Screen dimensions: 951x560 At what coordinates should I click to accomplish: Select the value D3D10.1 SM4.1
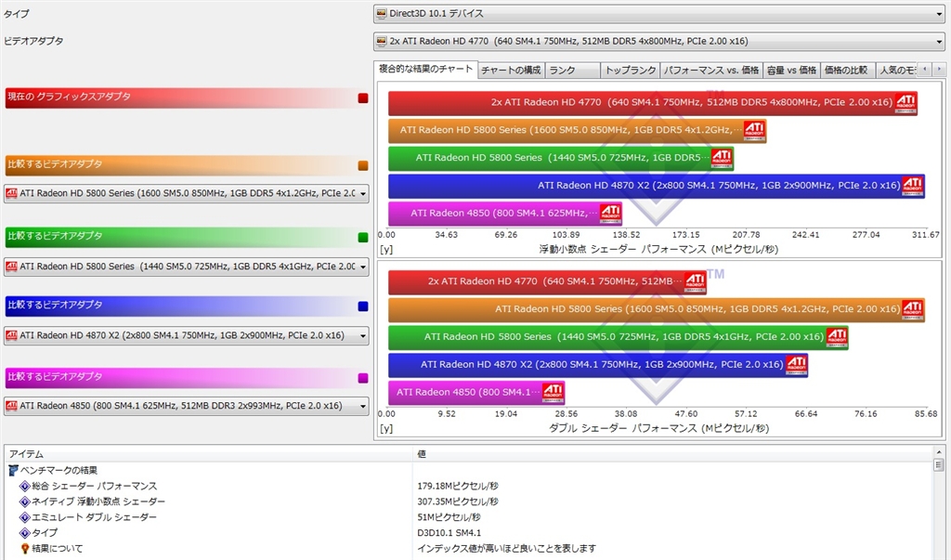(449, 533)
